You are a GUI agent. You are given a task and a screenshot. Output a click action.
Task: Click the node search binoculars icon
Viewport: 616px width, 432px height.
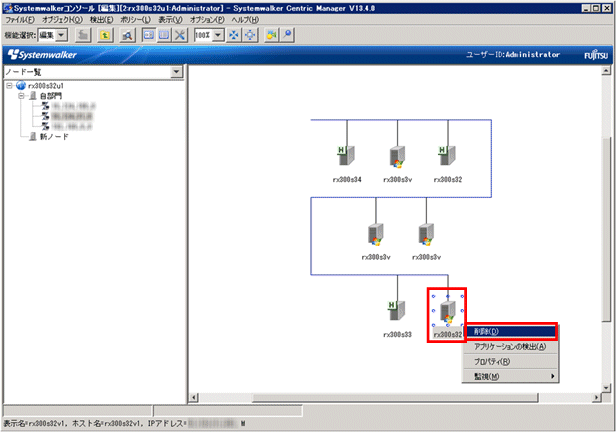click(x=127, y=35)
